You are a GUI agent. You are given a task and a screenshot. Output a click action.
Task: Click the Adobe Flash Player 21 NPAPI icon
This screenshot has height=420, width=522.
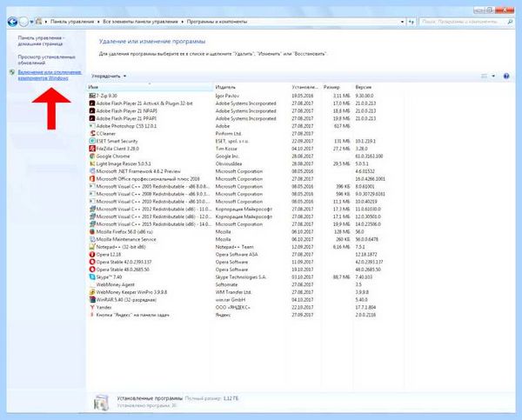click(92, 110)
